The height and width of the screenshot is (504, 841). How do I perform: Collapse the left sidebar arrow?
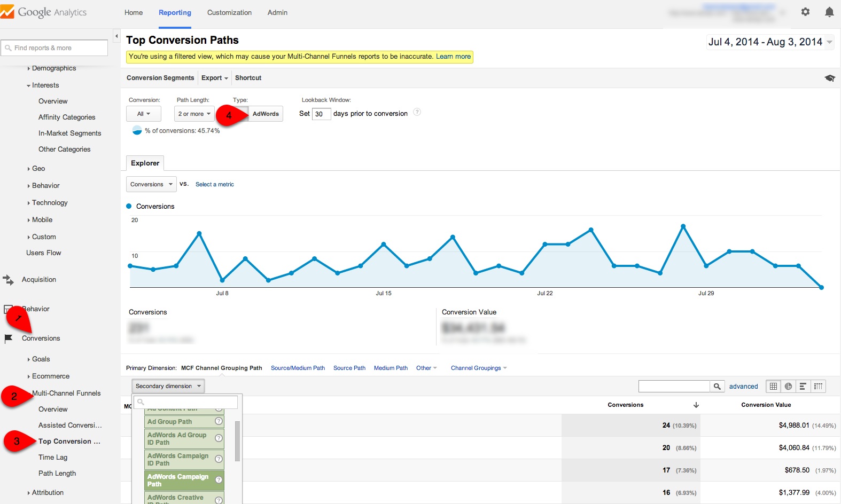(x=116, y=36)
